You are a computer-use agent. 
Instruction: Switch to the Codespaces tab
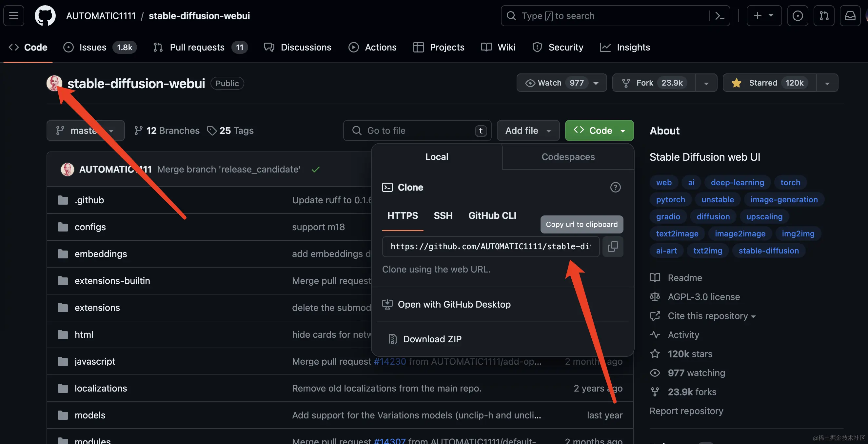(568, 157)
